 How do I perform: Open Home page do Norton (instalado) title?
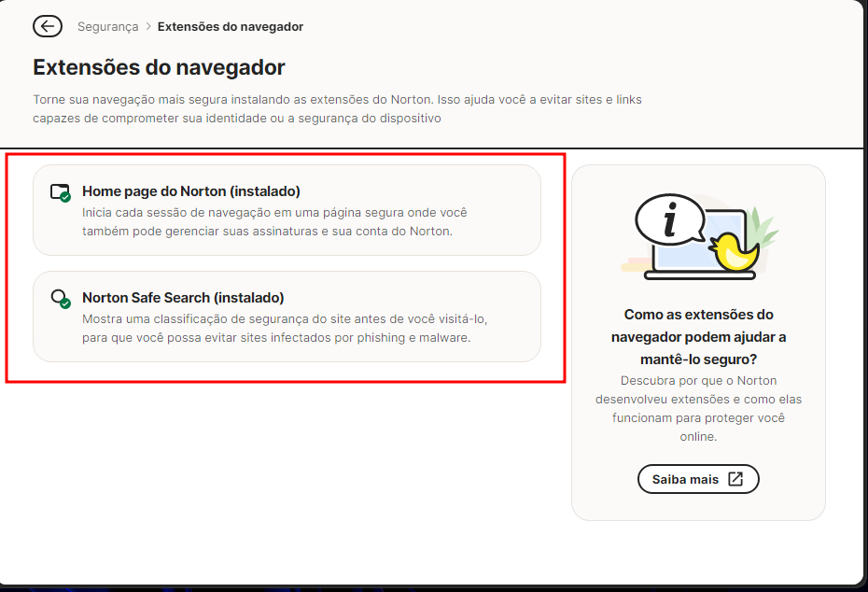190,191
